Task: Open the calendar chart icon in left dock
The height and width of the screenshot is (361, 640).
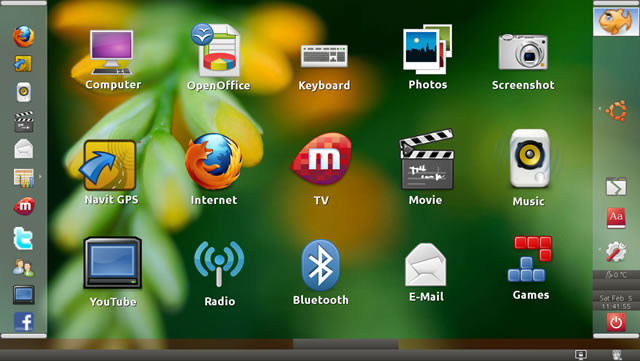Action: click(x=24, y=178)
